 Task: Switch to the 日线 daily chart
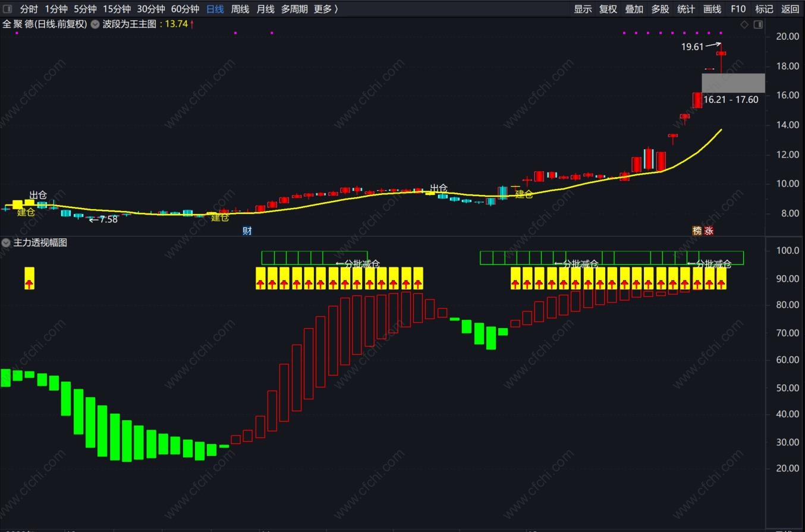click(215, 9)
